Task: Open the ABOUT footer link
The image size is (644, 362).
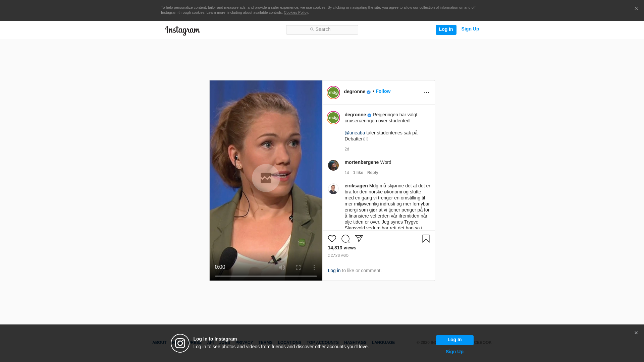Action: [x=159, y=343]
